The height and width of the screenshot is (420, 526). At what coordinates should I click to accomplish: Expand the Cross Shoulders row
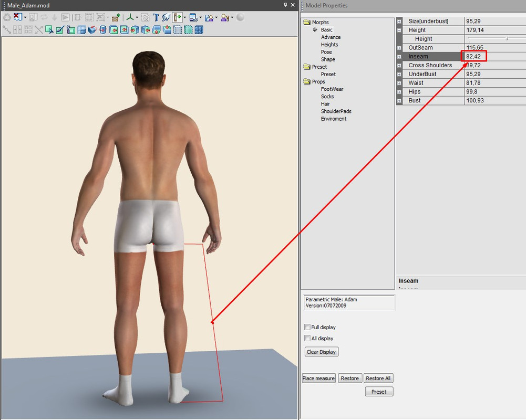[x=399, y=66]
